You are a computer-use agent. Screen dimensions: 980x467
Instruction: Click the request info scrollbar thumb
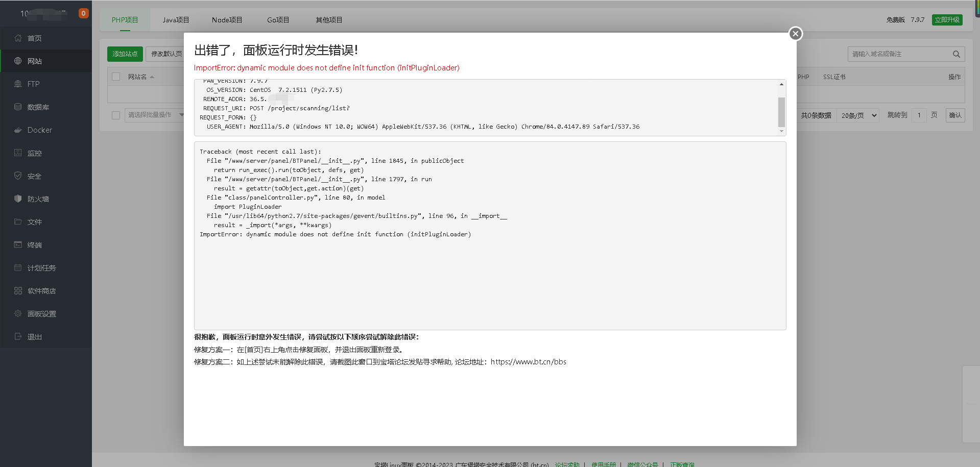pyautogui.click(x=781, y=112)
